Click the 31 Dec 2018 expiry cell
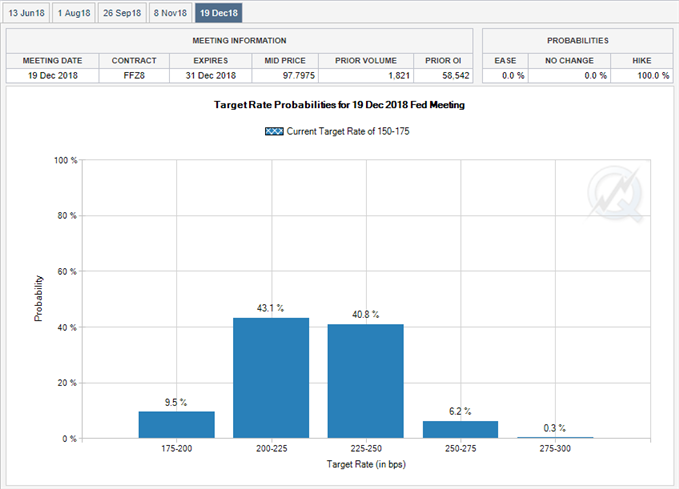The width and height of the screenshot is (679, 489). (211, 75)
